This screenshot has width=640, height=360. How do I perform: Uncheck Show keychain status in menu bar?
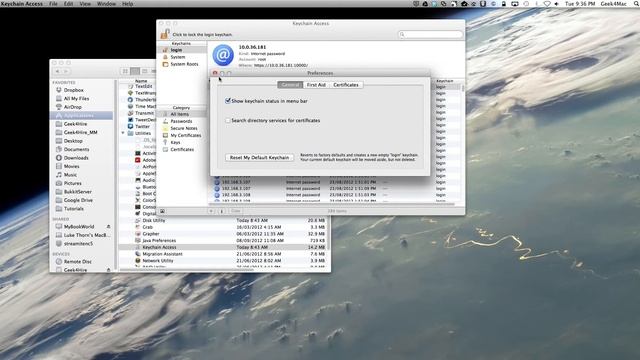(x=228, y=101)
